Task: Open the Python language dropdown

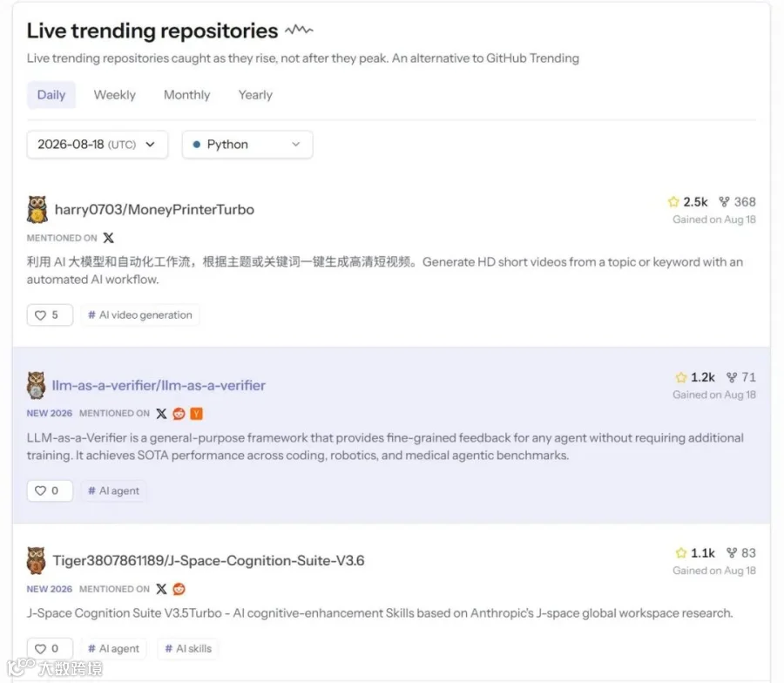Action: (x=247, y=145)
